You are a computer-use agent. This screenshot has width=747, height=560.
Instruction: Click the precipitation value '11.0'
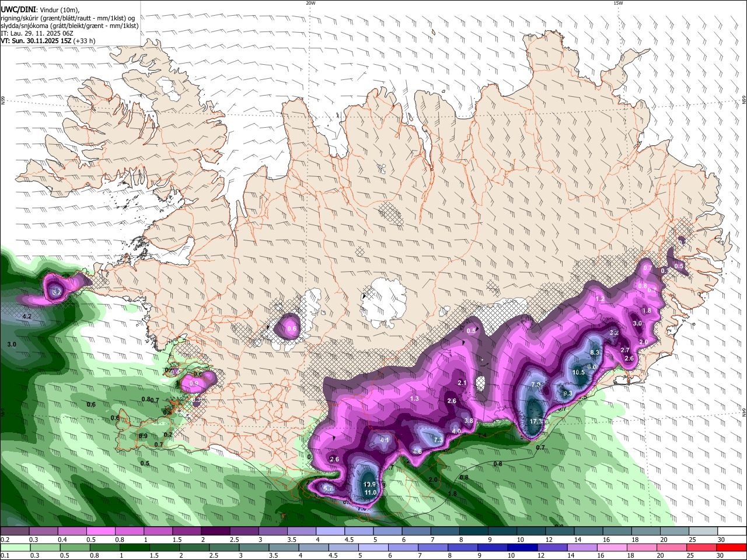tap(371, 493)
